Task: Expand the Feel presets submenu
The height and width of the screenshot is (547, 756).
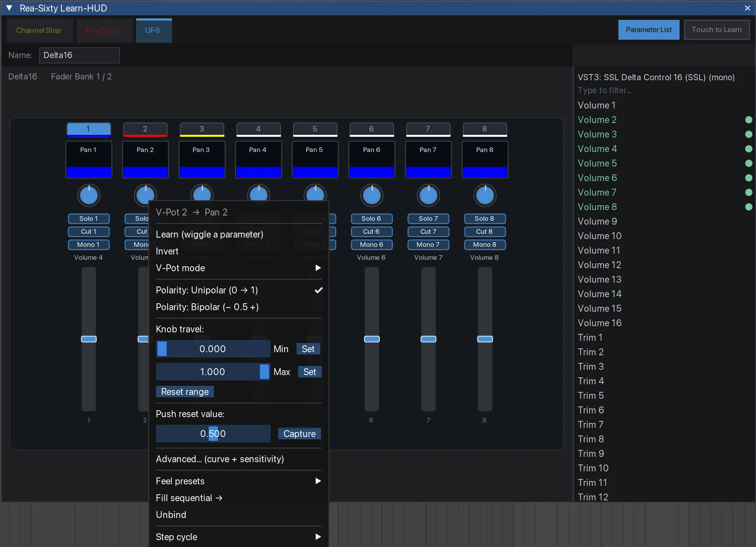Action: 238,481
